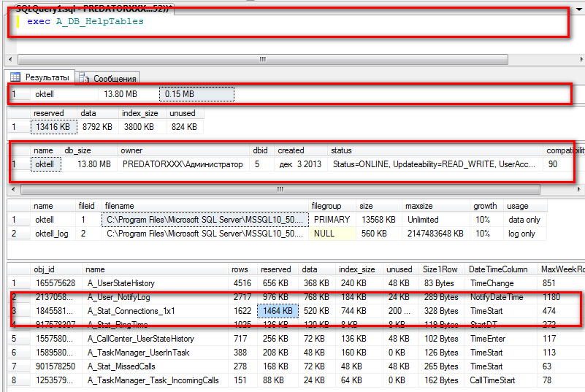Image resolution: width=585 pixels, height=392 pixels.
Task: Click the rows column header
Action: click(x=241, y=269)
